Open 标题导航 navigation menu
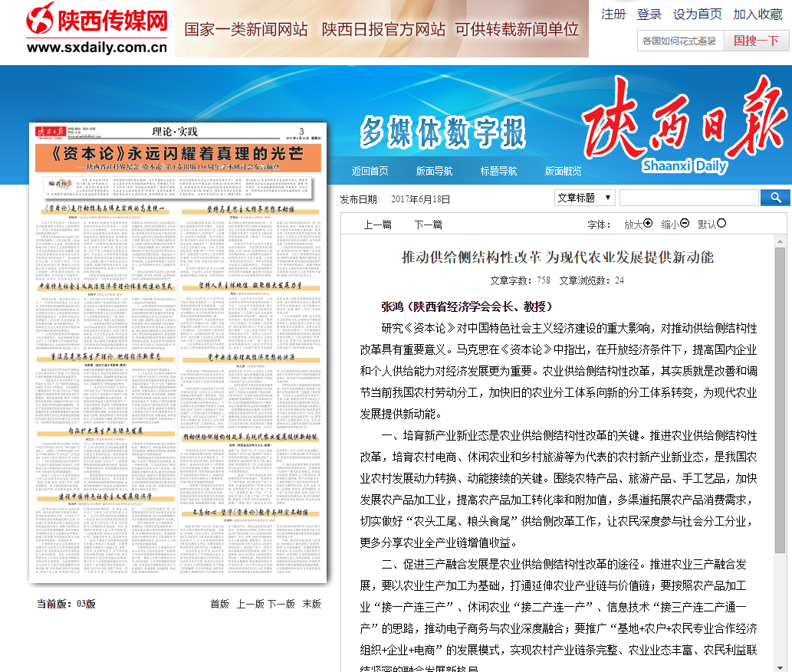This screenshot has height=672, width=792. click(498, 171)
